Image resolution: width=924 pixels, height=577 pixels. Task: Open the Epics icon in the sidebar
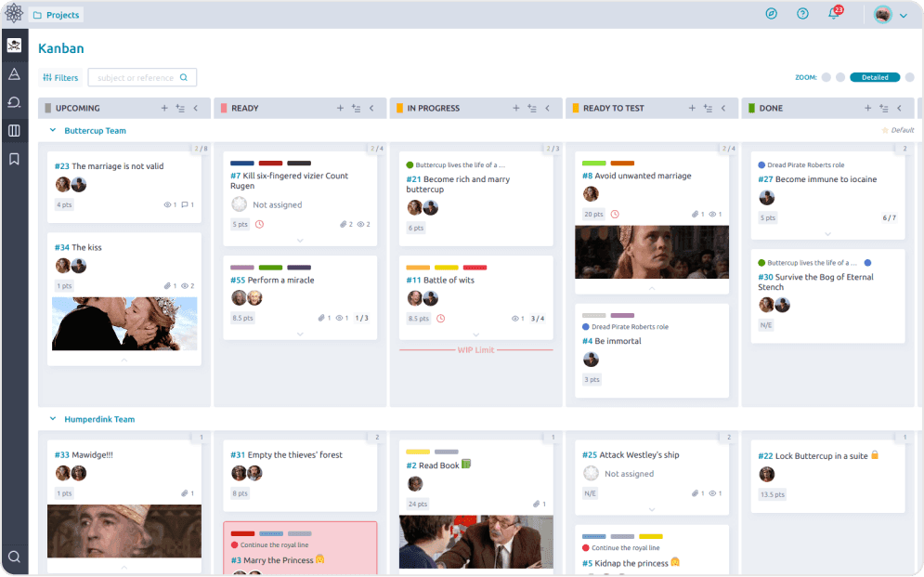point(14,73)
